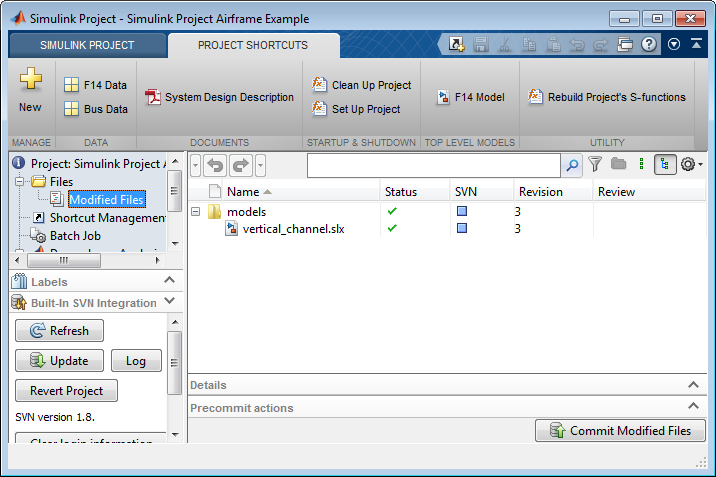Screen dimensions: 716x477
Task: Toggle the tree view layout button
Action: point(665,164)
